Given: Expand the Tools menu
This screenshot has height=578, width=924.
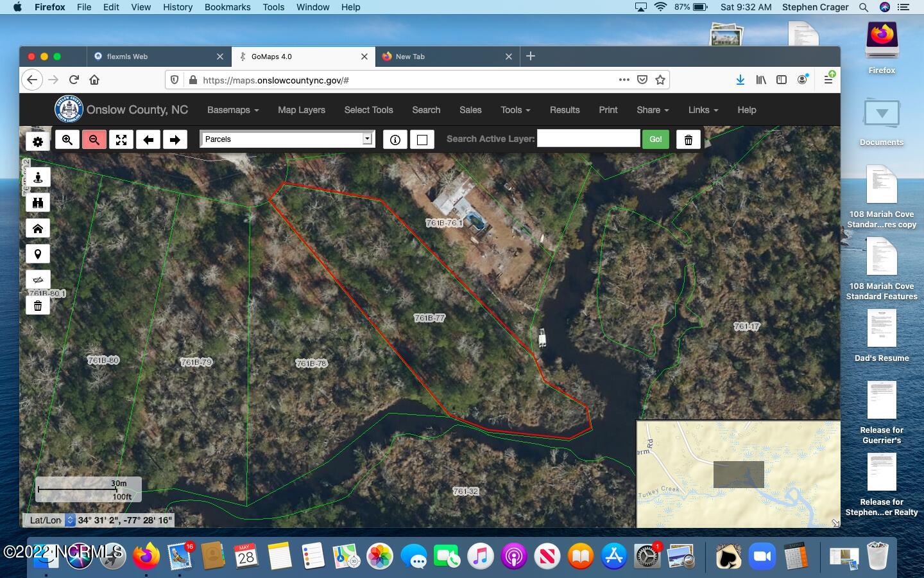Looking at the screenshot, I should 515,110.
